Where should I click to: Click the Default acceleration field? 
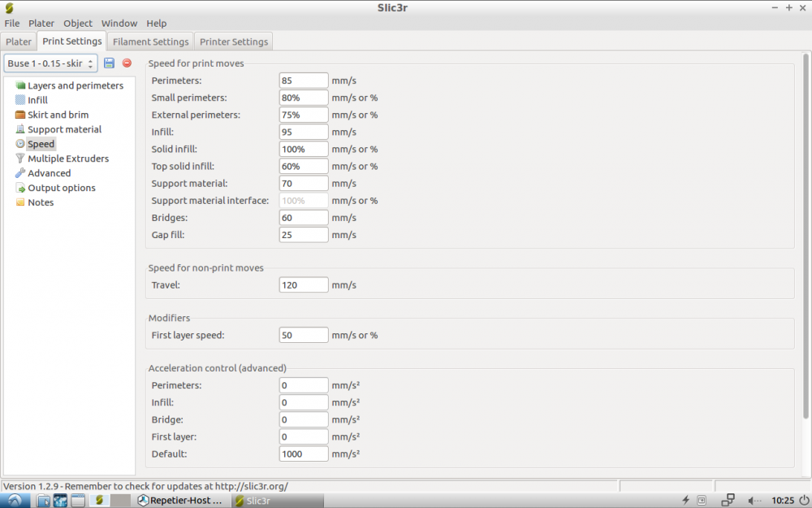304,454
